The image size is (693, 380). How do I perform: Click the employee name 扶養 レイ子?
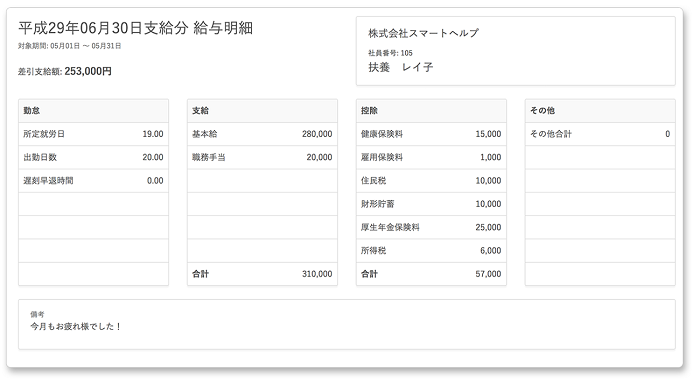click(x=401, y=67)
